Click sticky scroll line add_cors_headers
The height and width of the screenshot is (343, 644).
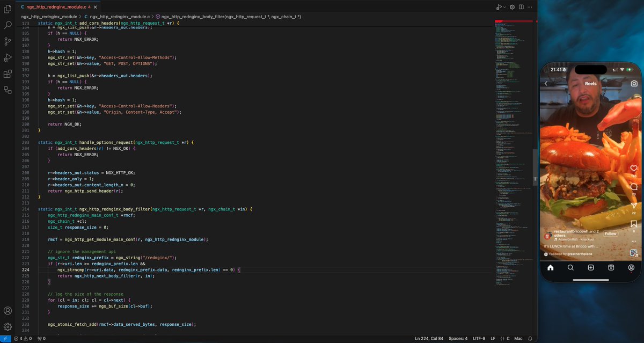click(x=107, y=24)
